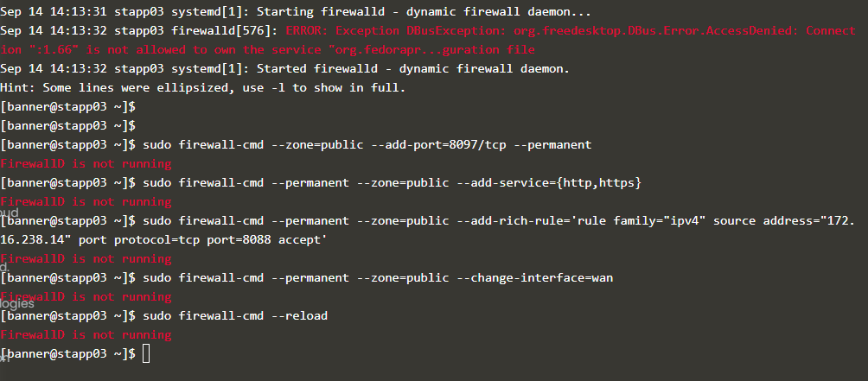Click the error below the --add-service command
This screenshot has width=868, height=381.
86,201
